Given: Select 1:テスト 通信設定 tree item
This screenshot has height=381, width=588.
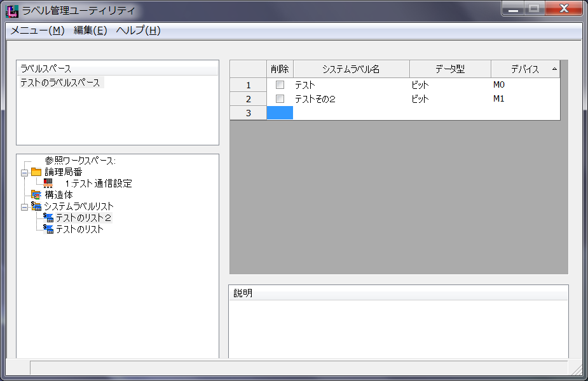Looking at the screenshot, I should (99, 183).
